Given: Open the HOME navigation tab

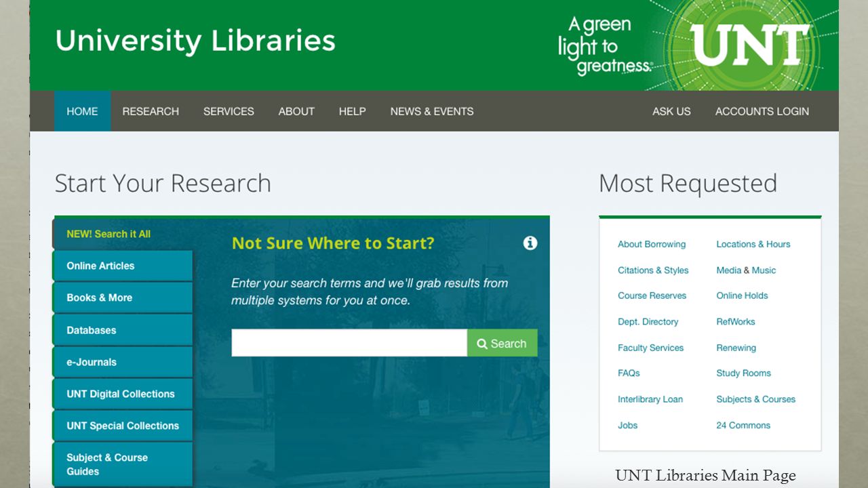Looking at the screenshot, I should tap(82, 111).
